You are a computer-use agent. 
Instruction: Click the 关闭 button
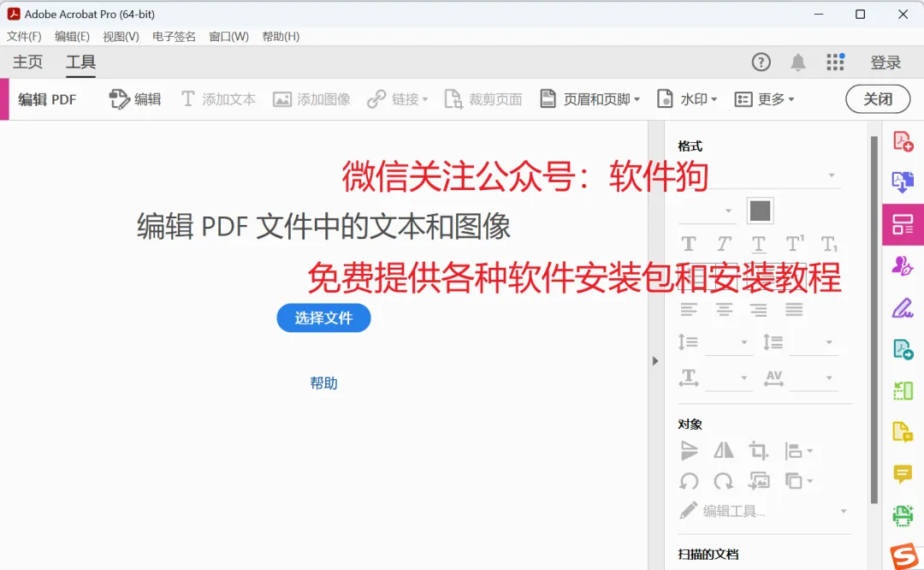click(878, 99)
